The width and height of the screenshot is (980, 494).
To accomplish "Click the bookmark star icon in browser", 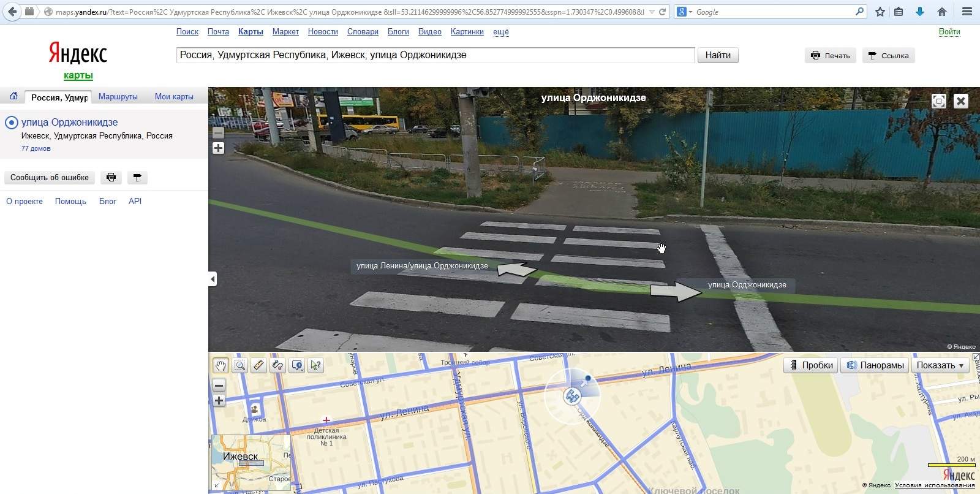I will pos(880,12).
